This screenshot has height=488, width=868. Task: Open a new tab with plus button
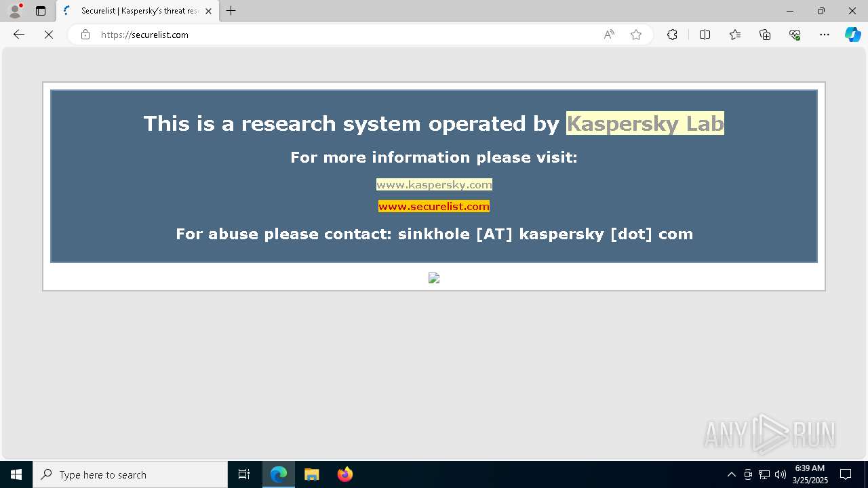pyautogui.click(x=231, y=11)
